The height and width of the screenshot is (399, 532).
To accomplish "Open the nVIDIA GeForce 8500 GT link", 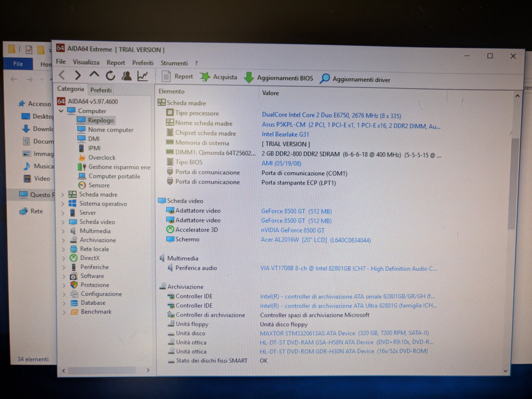I will tap(293, 230).
